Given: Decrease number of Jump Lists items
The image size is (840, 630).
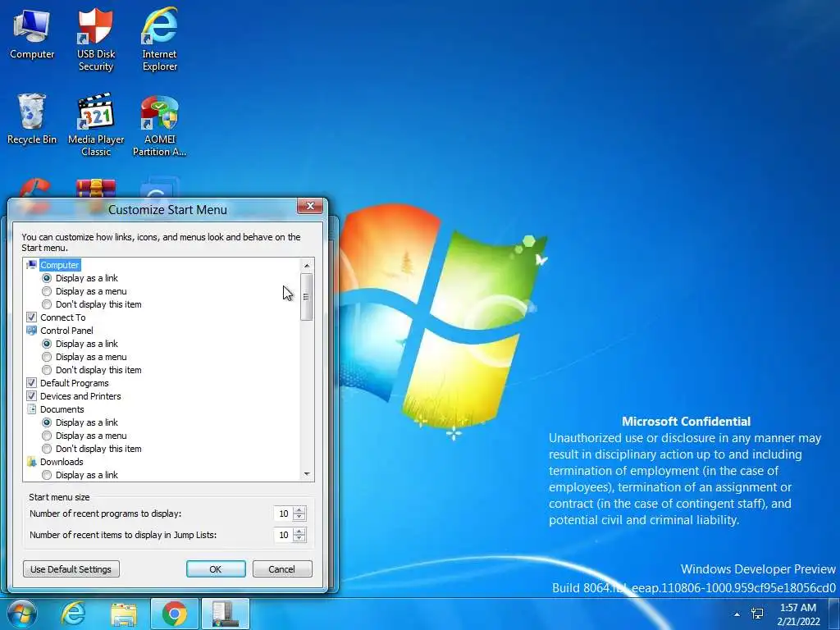Looking at the screenshot, I should pos(299,538).
